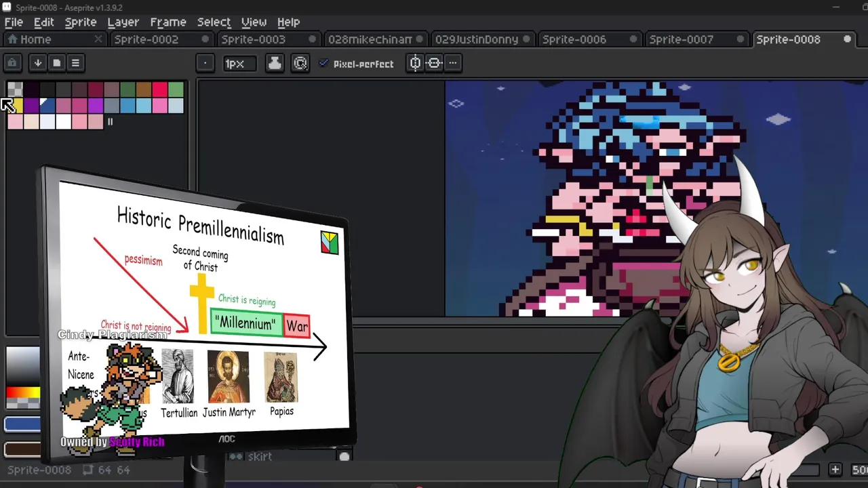Open the File menu
Image resolution: width=868 pixels, height=488 pixels.
pyautogui.click(x=14, y=22)
